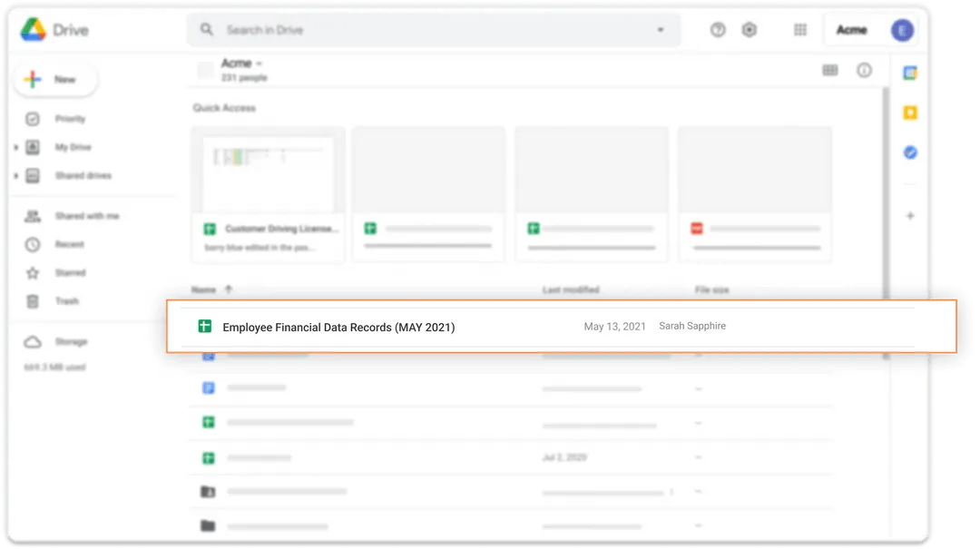
Task: Show details info icon
Action: 864,70
